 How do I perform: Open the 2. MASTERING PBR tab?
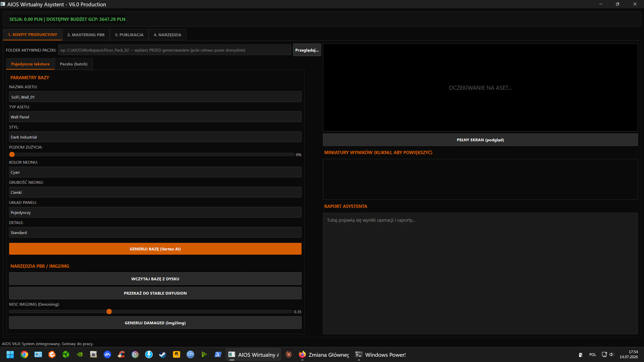tap(86, 35)
